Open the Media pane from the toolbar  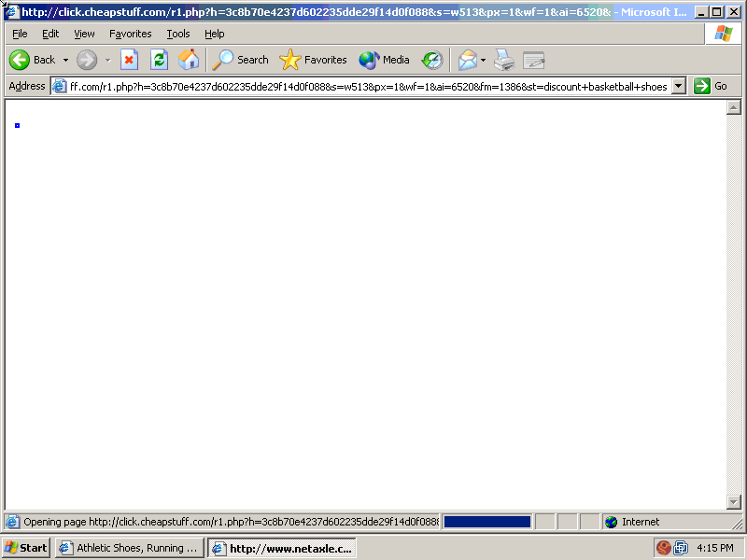(x=384, y=60)
